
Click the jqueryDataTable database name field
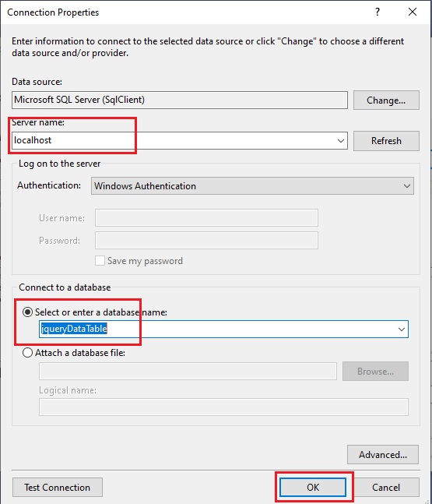click(x=223, y=330)
